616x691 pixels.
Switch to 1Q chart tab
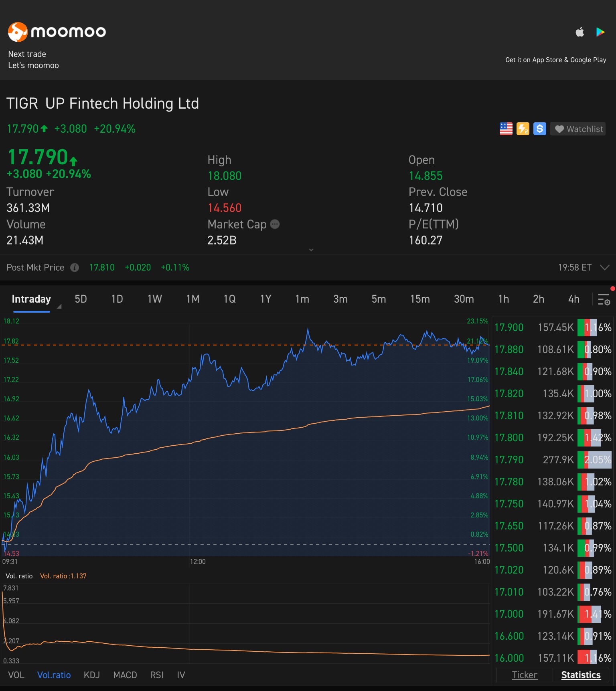[230, 299]
